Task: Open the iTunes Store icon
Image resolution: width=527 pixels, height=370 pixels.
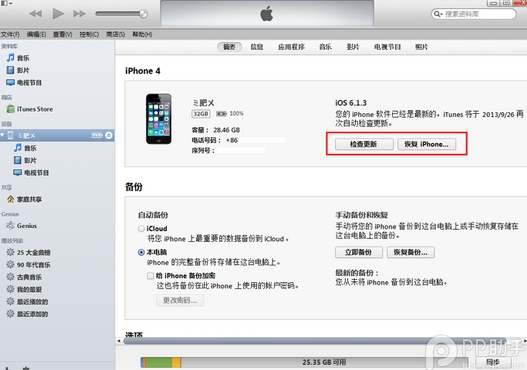Action: point(11,109)
